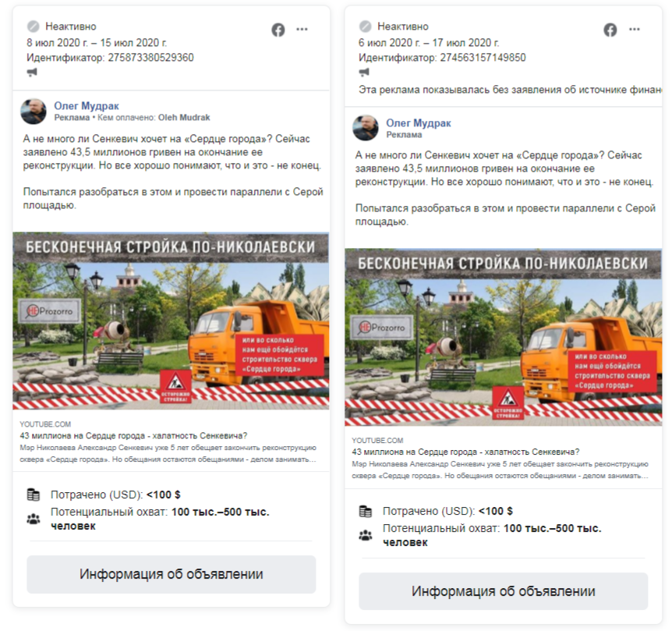Image resolution: width=672 pixels, height=631 pixels.
Task: Click Информация об объявлении button on right ad
Action: point(503,591)
